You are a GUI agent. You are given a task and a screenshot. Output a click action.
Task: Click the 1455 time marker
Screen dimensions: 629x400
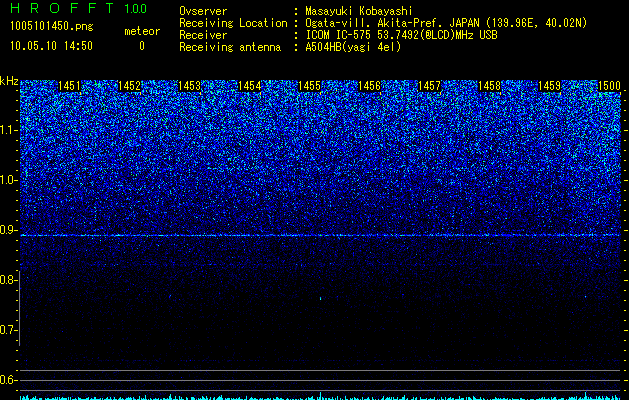[309, 86]
